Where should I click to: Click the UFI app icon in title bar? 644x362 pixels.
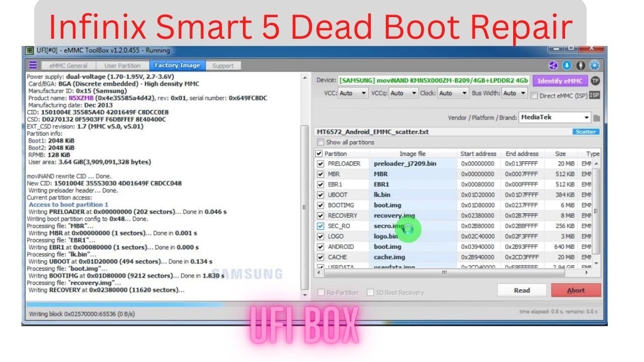30,50
